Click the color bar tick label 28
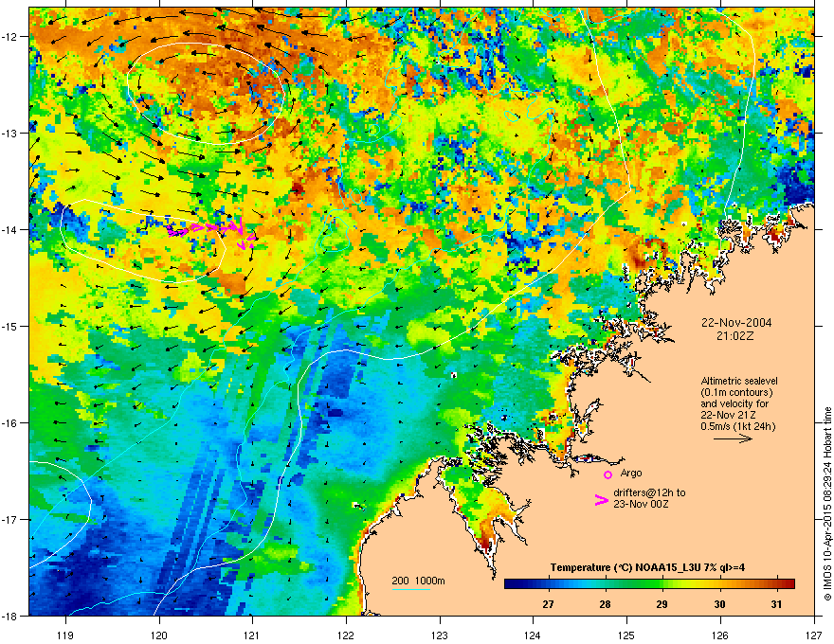834x644 pixels. pos(605,604)
